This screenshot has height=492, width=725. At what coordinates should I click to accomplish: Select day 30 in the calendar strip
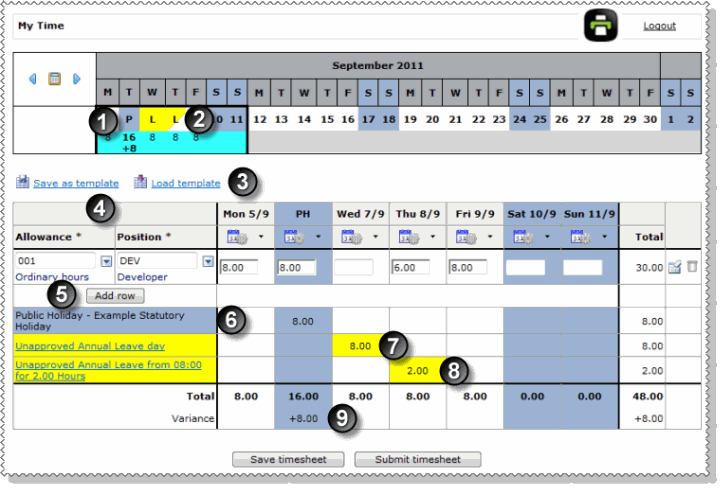[650, 119]
